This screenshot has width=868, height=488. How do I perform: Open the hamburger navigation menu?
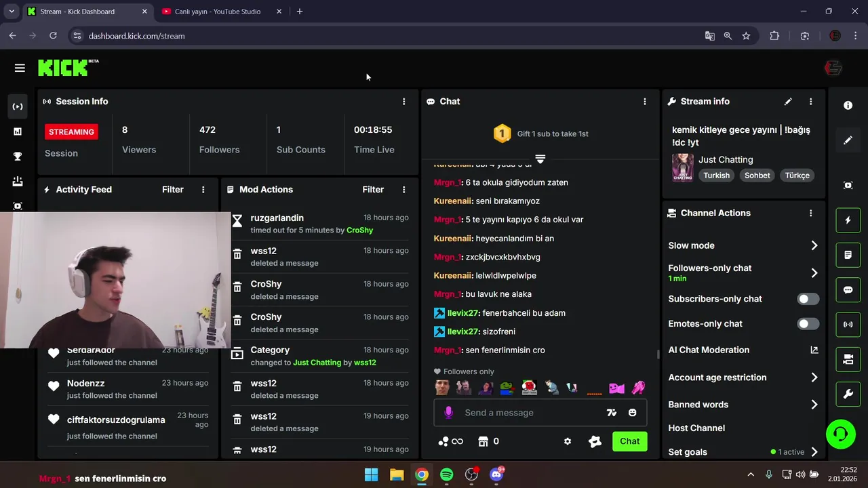click(x=20, y=68)
